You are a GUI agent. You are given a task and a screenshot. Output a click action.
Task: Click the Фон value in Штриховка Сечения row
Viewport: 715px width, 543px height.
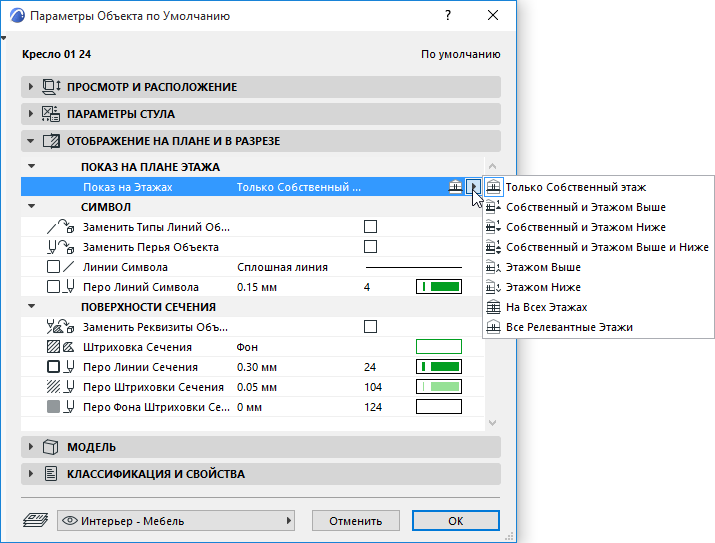pos(247,347)
